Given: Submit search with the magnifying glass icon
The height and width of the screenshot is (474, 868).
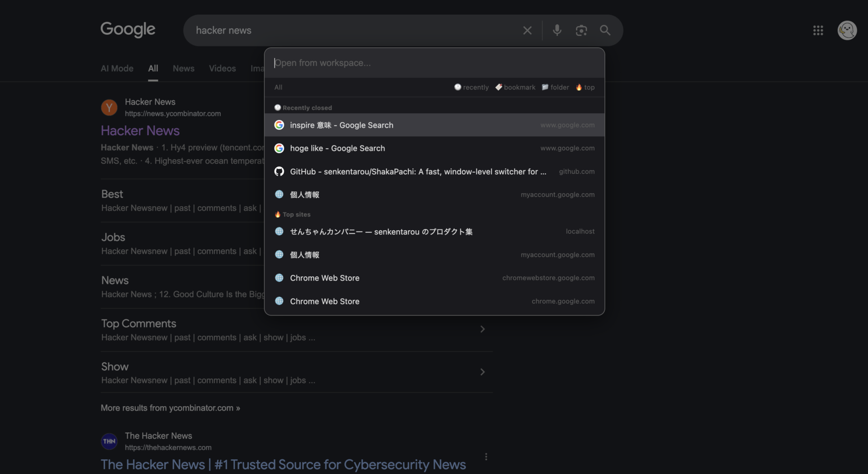Looking at the screenshot, I should point(605,30).
